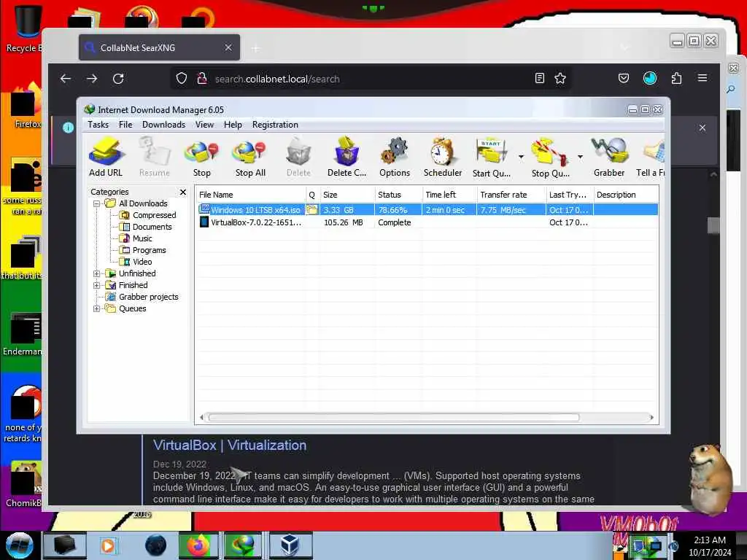Dismiss Firefox notification bar close X

click(x=703, y=128)
